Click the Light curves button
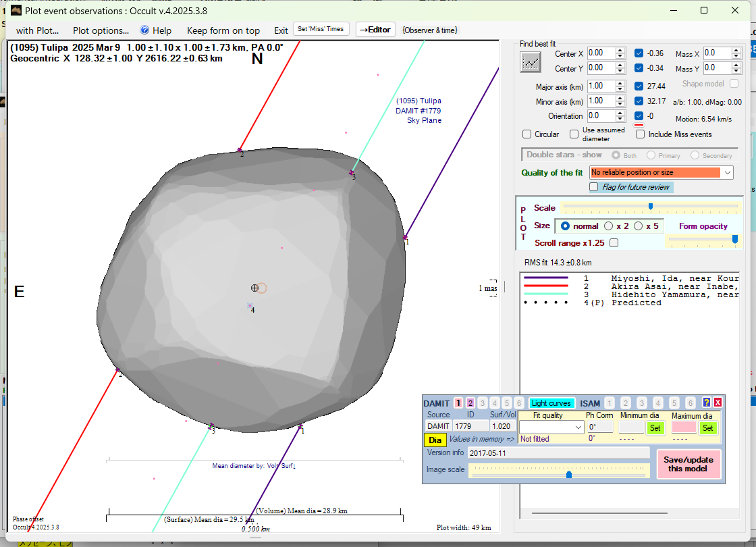This screenshot has width=756, height=547. [x=551, y=403]
